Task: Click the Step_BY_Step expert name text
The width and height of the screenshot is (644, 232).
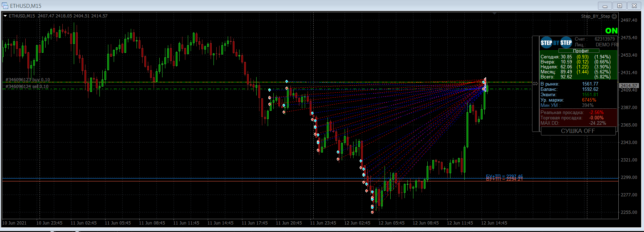Action: 596,16
